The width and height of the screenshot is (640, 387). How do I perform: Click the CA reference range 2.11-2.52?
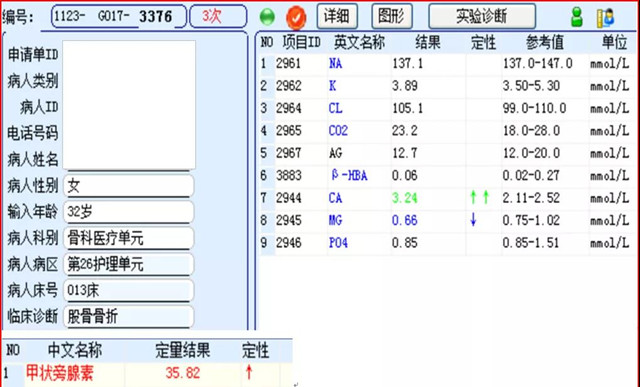(x=531, y=198)
